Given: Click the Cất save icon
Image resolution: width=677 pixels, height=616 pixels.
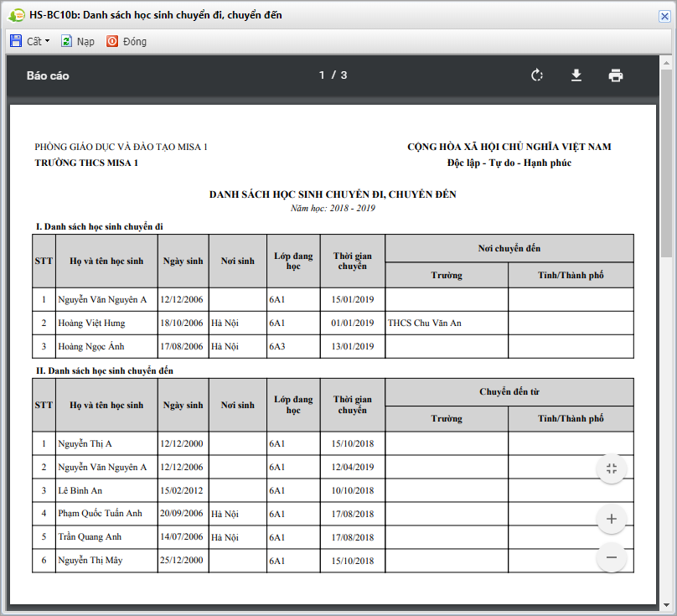Looking at the screenshot, I should (16, 41).
